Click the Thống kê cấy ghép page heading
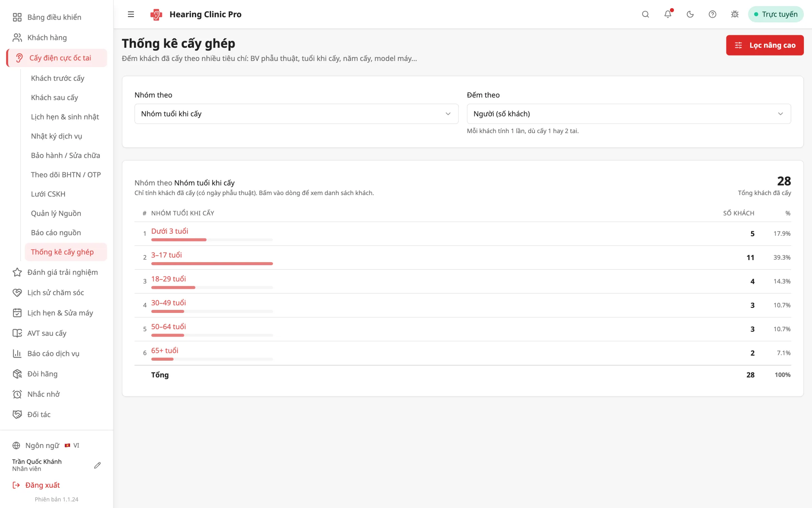This screenshot has width=812, height=508. pos(179,44)
